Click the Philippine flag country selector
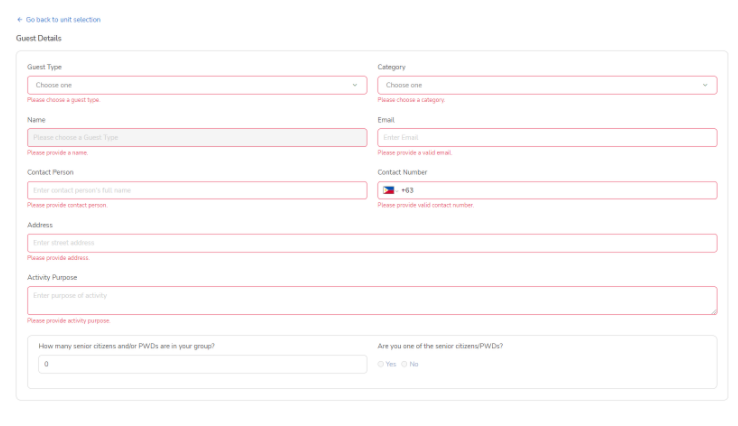This screenshot has width=738, height=426. (388, 190)
